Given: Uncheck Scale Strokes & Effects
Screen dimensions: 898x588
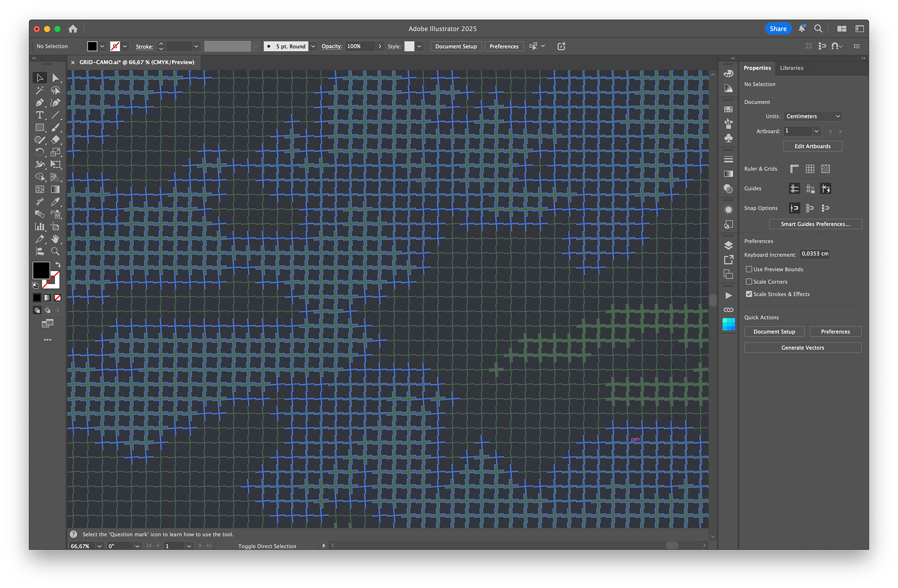Looking at the screenshot, I should (x=749, y=294).
